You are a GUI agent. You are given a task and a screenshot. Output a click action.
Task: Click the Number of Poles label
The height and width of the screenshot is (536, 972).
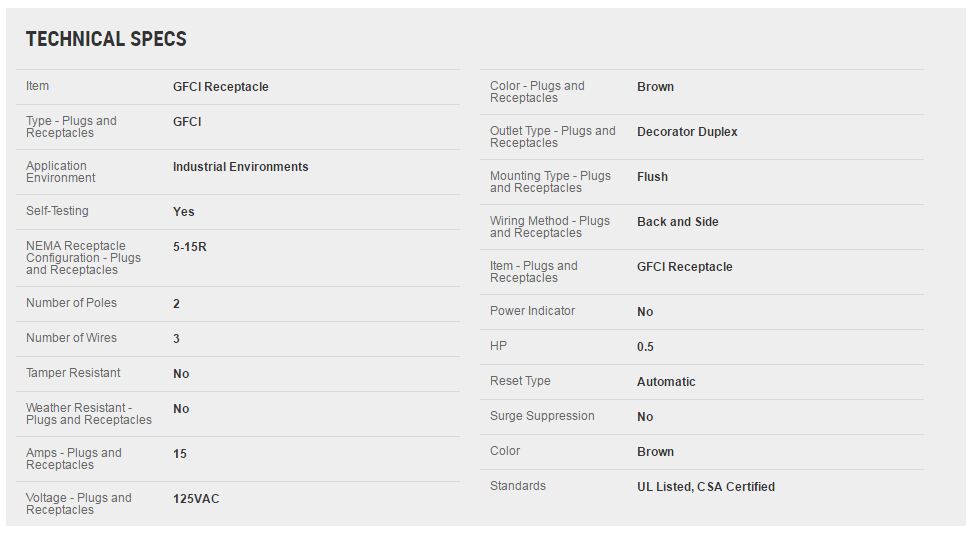tap(71, 303)
